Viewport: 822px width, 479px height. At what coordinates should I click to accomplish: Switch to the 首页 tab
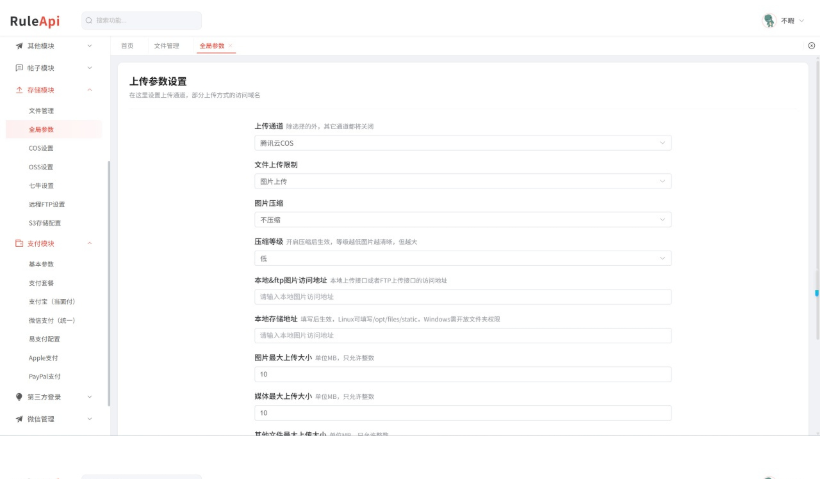(x=127, y=46)
